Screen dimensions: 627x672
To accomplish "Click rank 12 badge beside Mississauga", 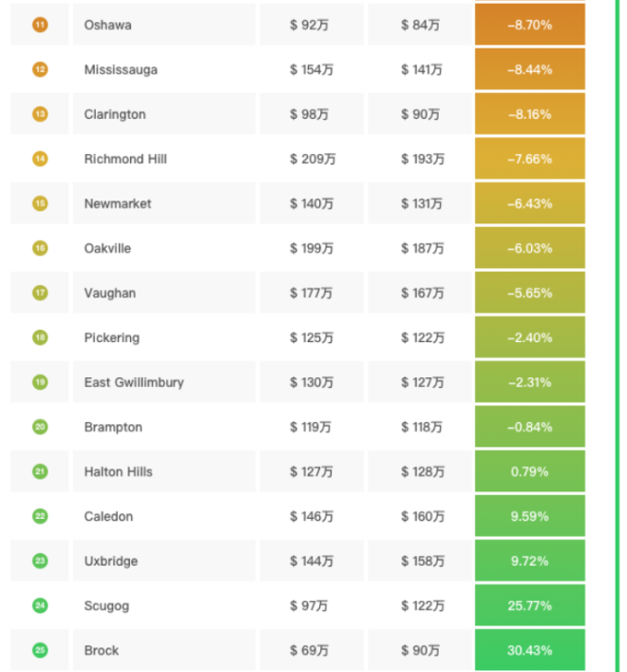I will [40, 69].
